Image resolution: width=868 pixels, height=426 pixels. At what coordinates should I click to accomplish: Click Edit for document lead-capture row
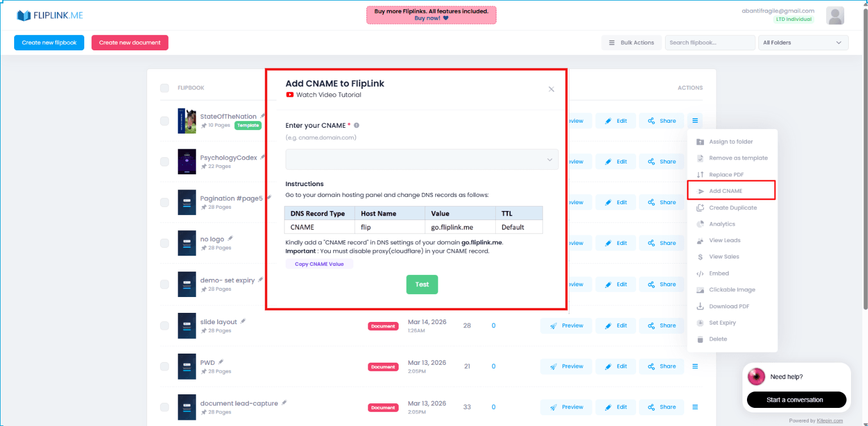[616, 407]
